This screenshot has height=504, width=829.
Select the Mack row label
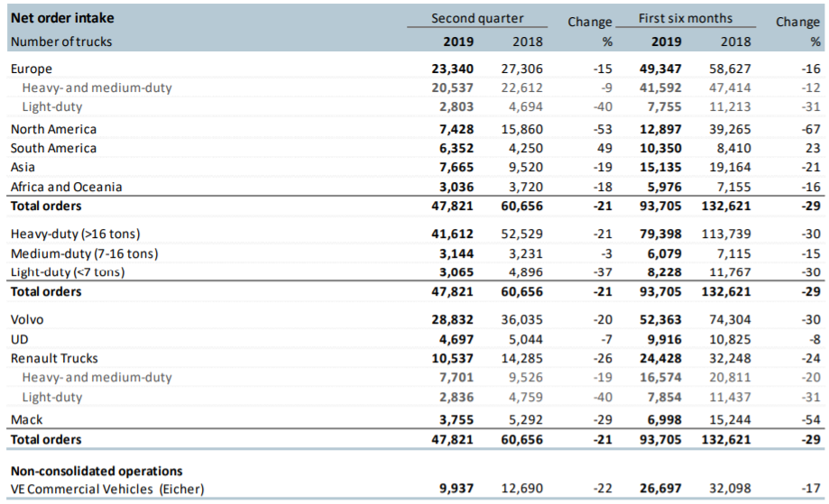tap(26, 419)
